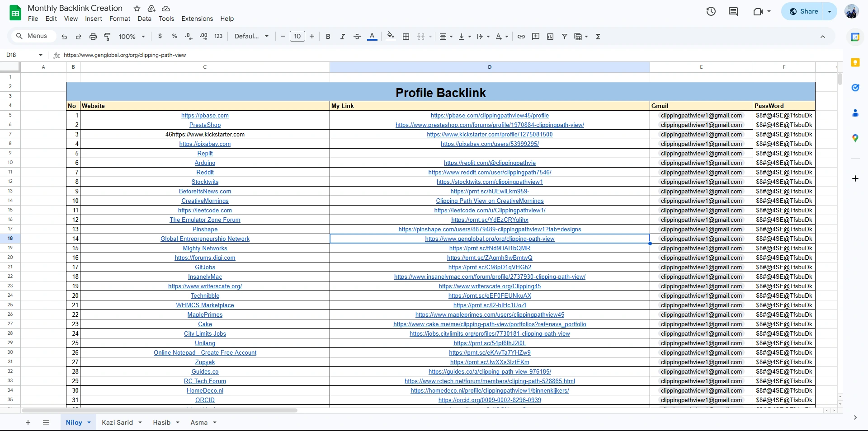Open the fill color picker

tap(391, 37)
